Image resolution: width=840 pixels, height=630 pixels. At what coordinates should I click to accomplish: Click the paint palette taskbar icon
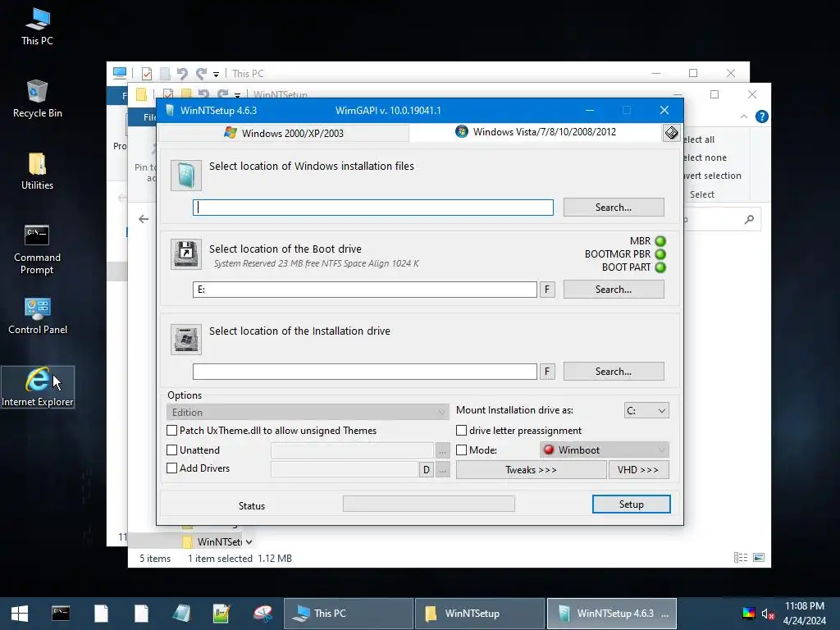click(x=262, y=614)
